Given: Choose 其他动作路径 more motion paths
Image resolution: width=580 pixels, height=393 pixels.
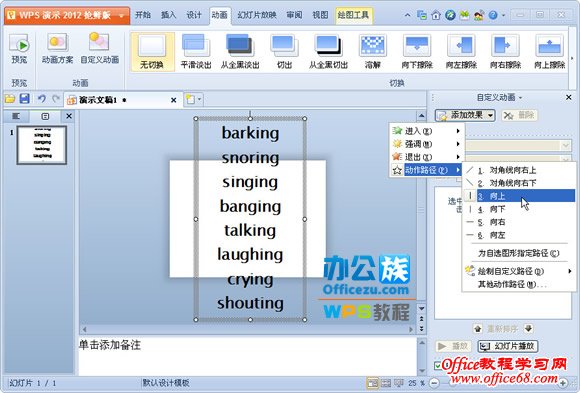Looking at the screenshot, I should [519, 284].
